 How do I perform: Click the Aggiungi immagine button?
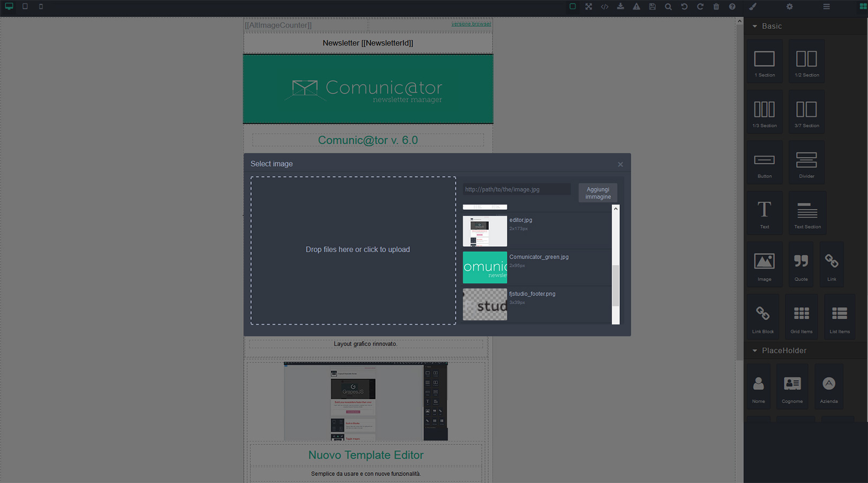[598, 193]
